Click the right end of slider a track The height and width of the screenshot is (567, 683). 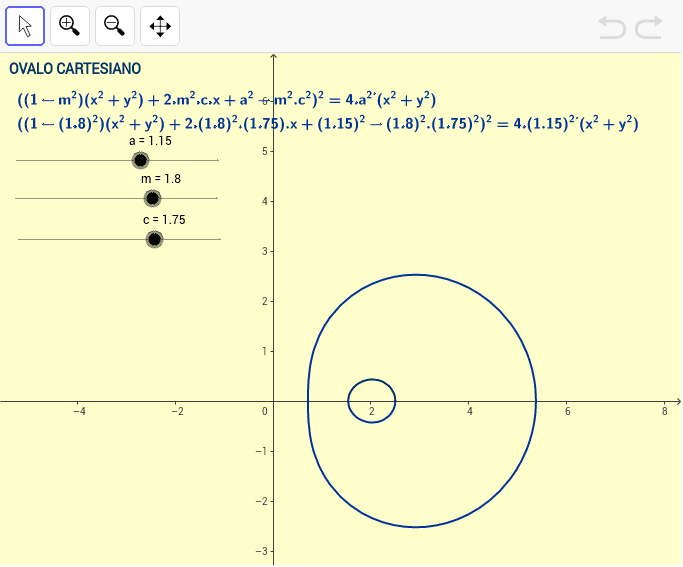(x=216, y=160)
